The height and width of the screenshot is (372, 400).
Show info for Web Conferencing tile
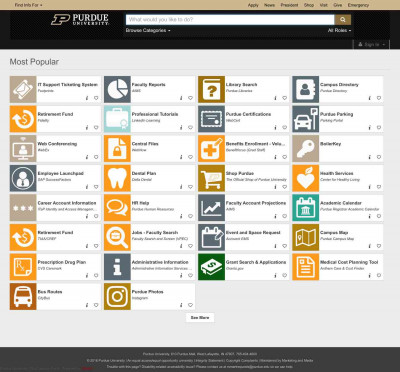click(87, 157)
